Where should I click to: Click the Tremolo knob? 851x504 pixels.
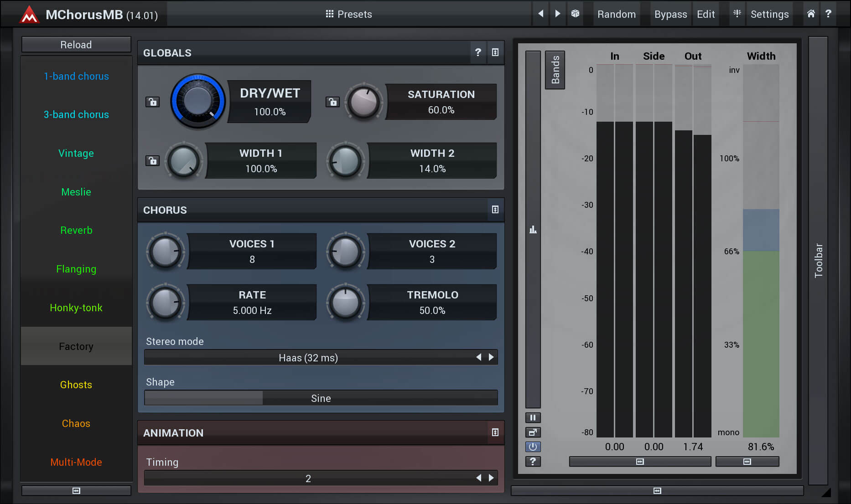coord(345,303)
